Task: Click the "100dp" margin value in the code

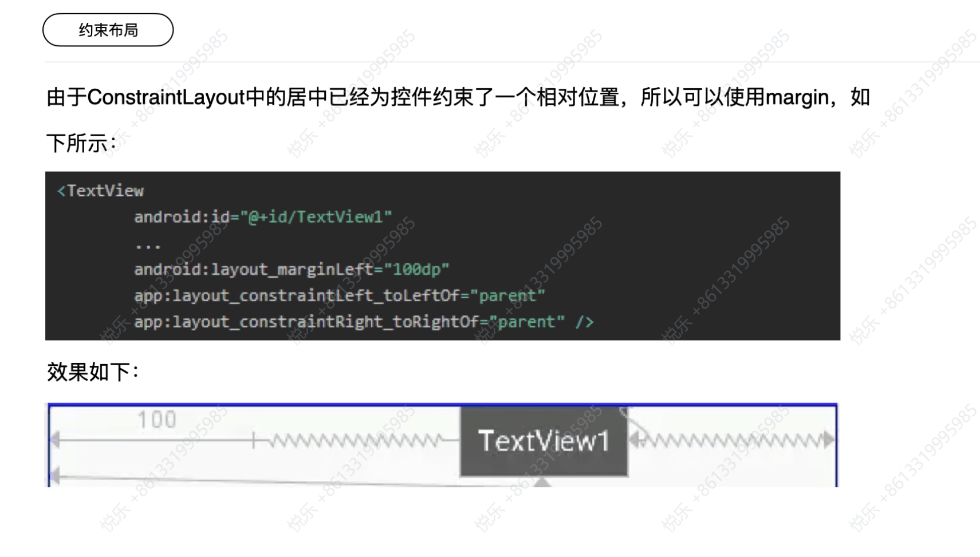Action: pyautogui.click(x=417, y=269)
